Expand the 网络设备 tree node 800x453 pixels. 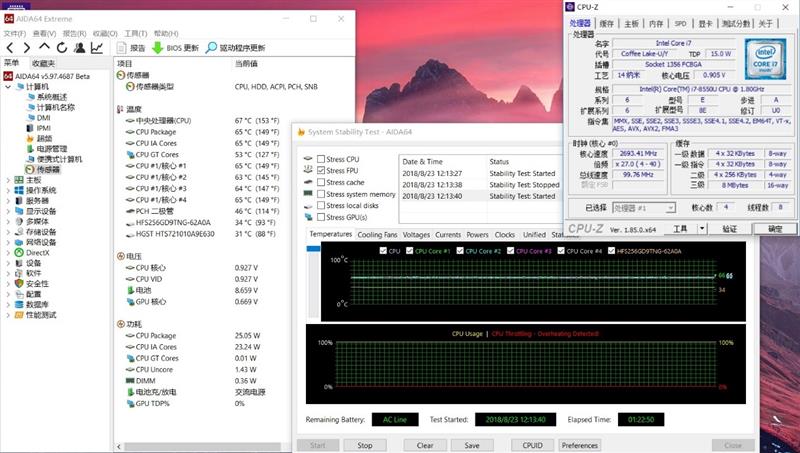(8, 242)
